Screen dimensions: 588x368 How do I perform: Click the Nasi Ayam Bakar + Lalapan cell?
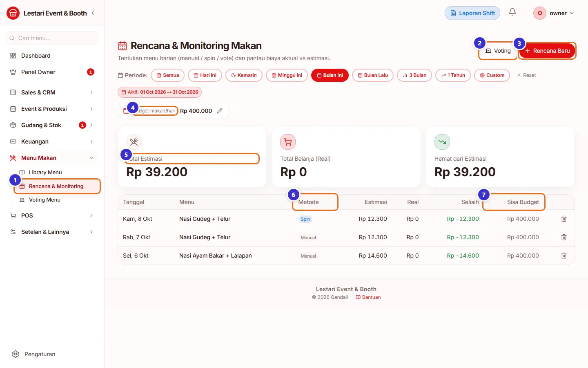click(x=216, y=256)
